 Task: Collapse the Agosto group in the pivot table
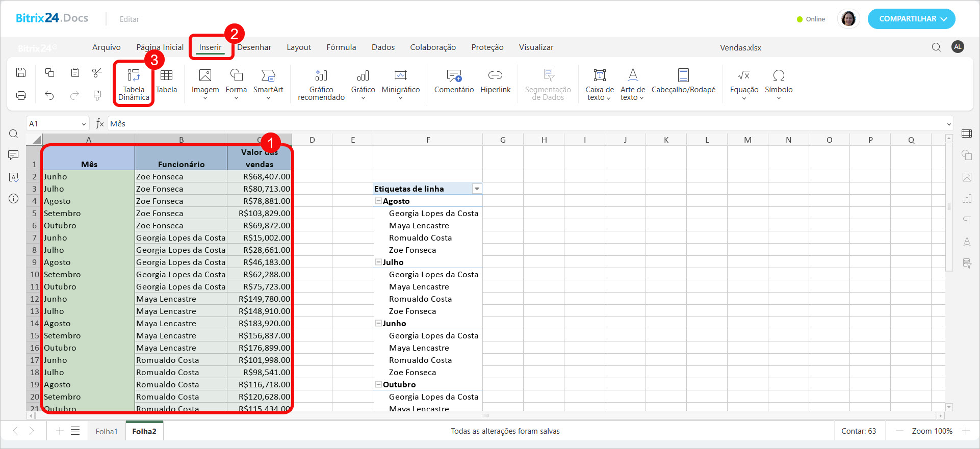378,201
